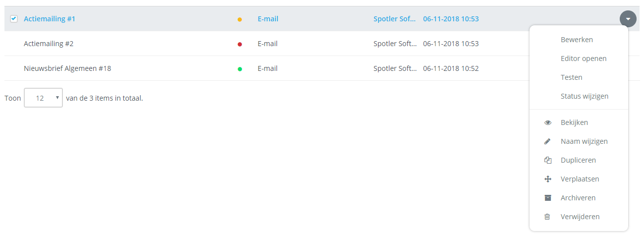The width and height of the screenshot is (644, 238).
Task: Select the Actiemailing #2 row name
Action: (49, 44)
